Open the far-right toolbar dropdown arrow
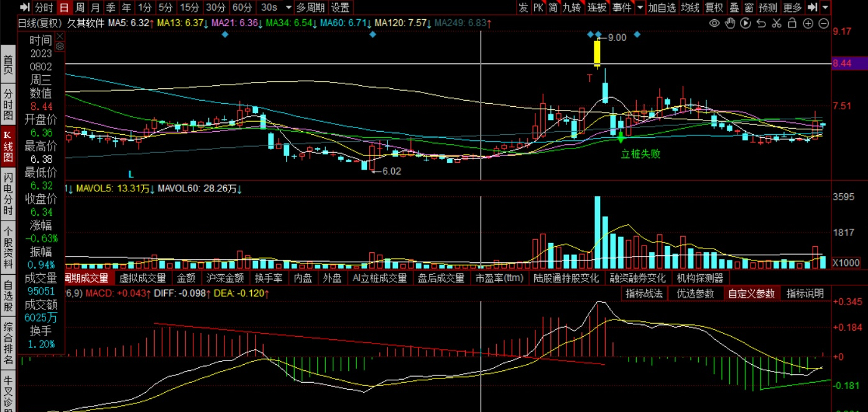Image resolution: width=868 pixels, height=412 pixels. pos(825,7)
